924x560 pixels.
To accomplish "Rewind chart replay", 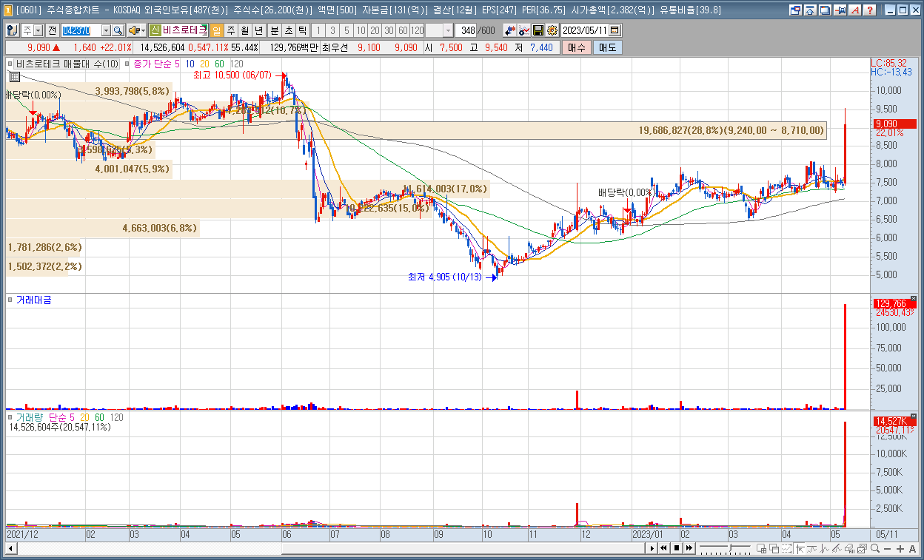I will tap(663, 548).
